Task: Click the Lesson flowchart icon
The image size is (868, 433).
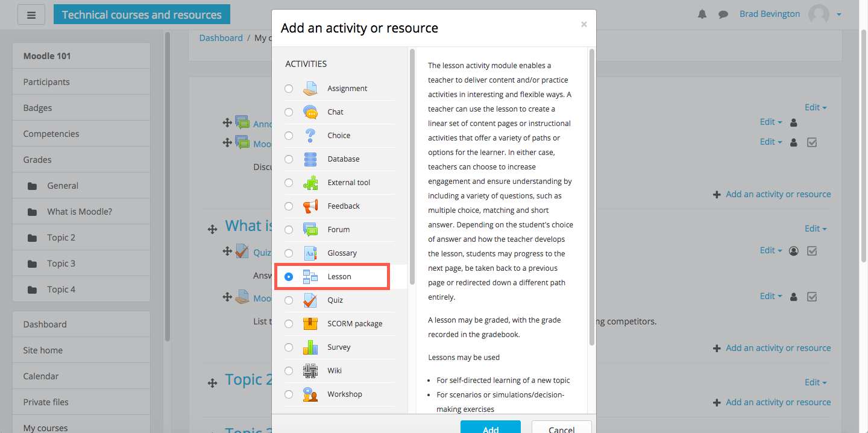Action: tap(310, 277)
